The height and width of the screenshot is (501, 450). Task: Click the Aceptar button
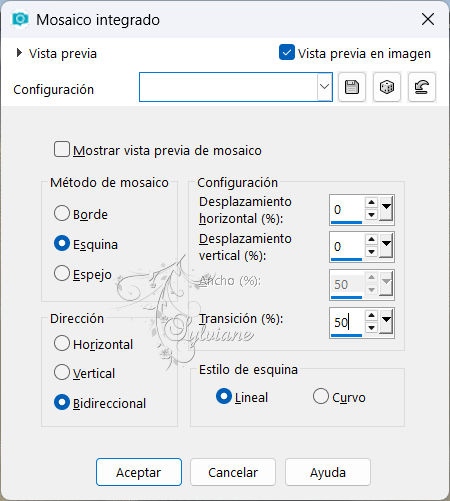(139, 472)
